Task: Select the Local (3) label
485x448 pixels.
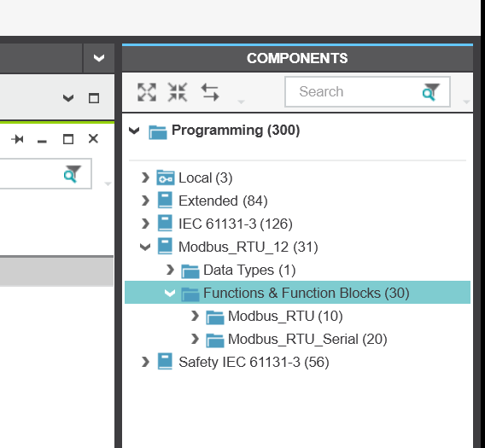Action: 206,177
